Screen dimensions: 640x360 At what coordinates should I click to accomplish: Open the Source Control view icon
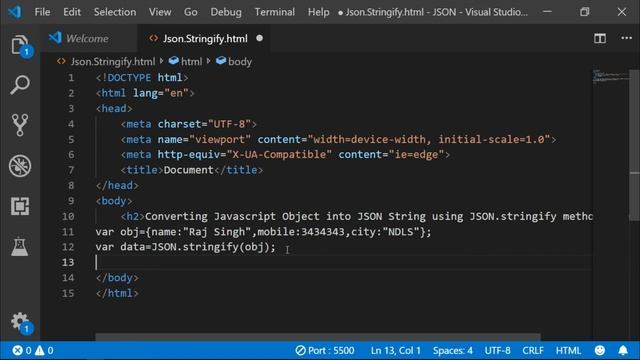tap(20, 125)
